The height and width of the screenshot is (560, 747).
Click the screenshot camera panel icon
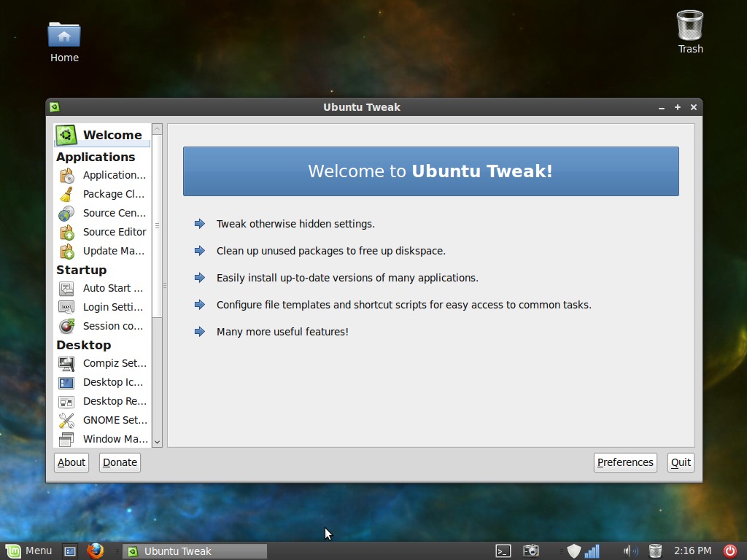(x=531, y=551)
